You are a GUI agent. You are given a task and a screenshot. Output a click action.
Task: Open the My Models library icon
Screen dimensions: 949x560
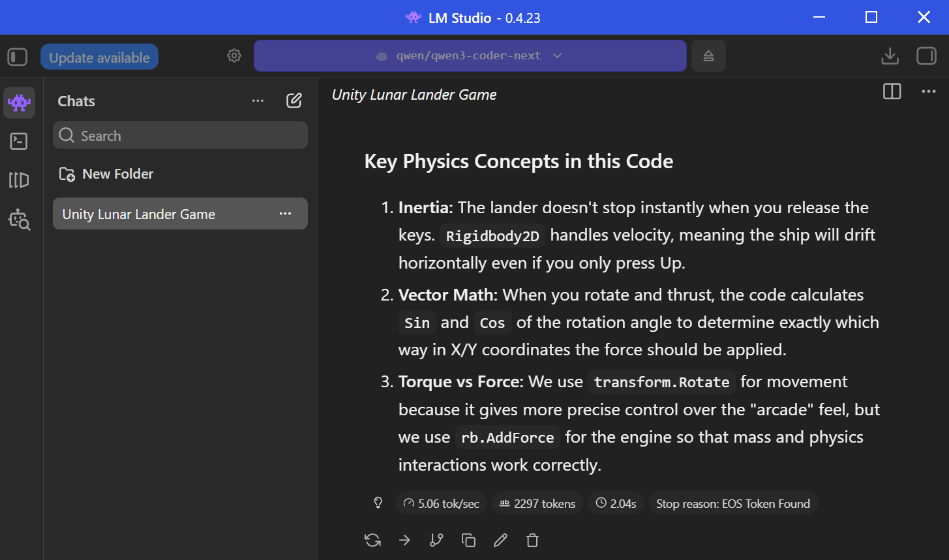19,180
